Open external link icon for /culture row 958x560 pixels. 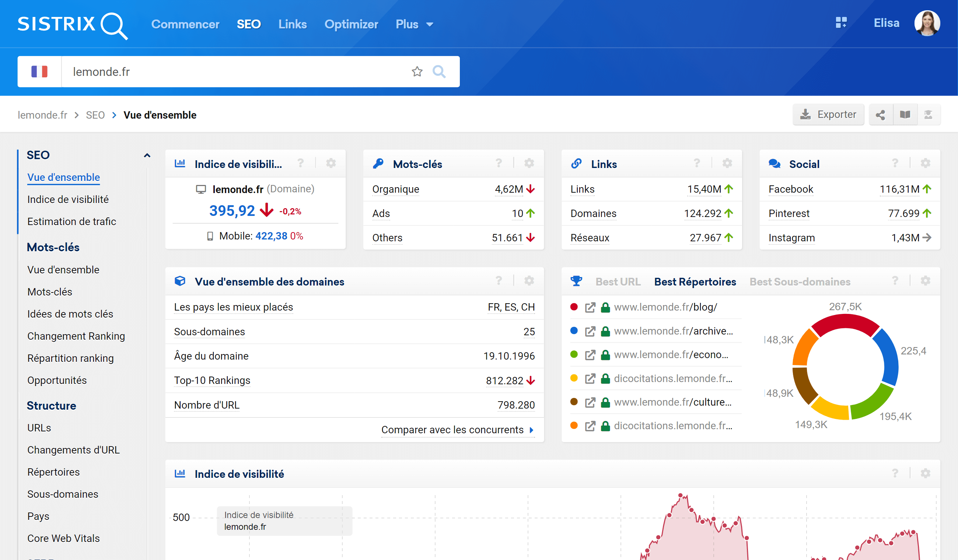tap(590, 402)
